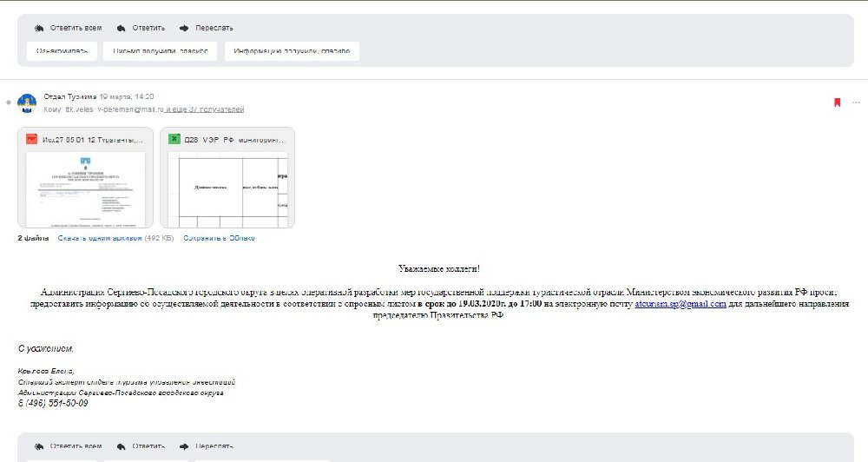Click the green Excel file icon
Viewport: 868px width, 462px height.
point(174,139)
